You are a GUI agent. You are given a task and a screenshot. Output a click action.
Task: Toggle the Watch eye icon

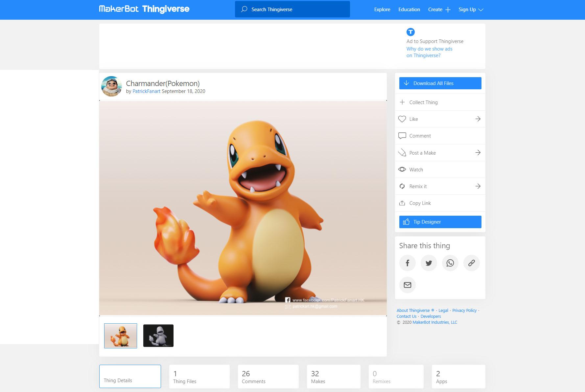point(402,169)
